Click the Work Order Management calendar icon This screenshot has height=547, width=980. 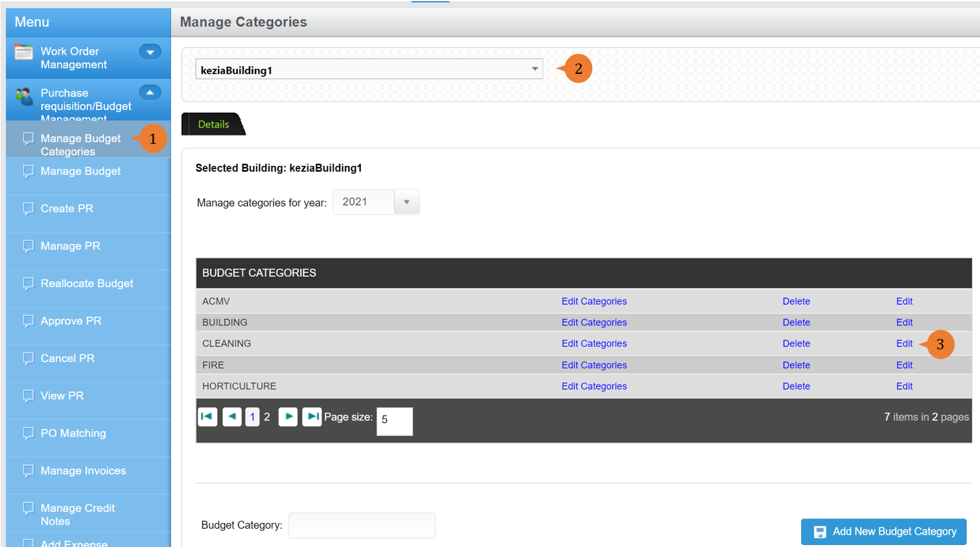[x=24, y=52]
